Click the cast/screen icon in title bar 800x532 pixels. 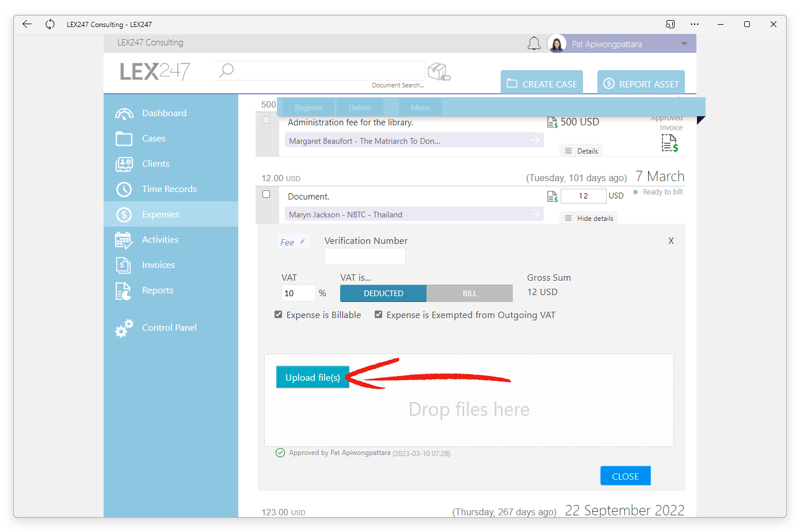(x=671, y=24)
